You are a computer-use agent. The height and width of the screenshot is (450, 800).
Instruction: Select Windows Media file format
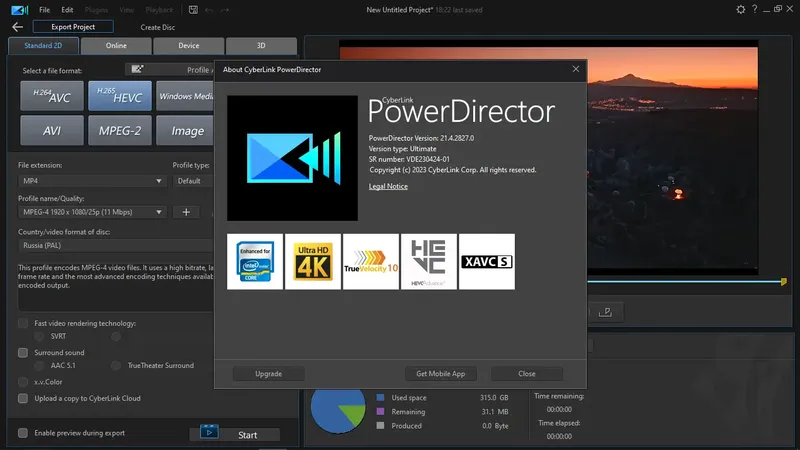(185, 96)
